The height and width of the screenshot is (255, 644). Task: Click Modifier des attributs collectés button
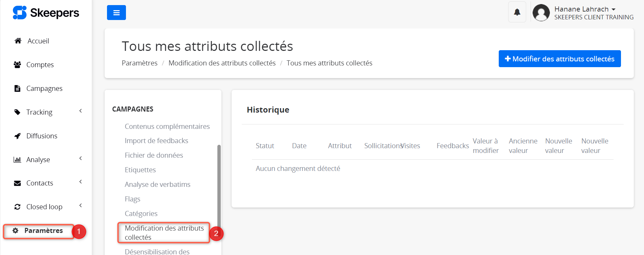560,59
